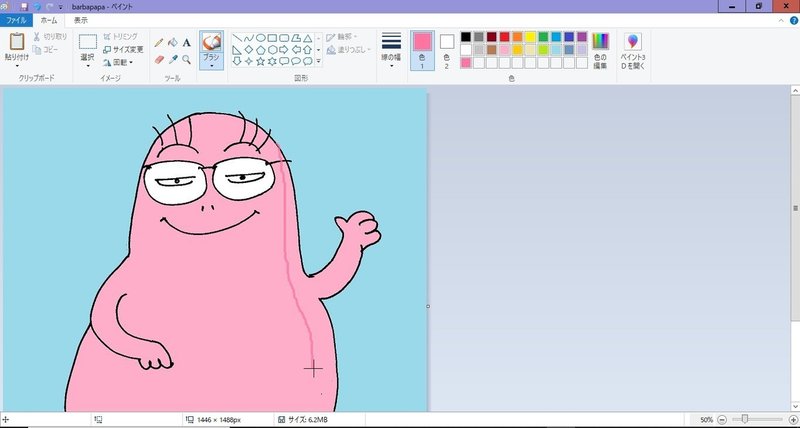Click the Save icon in title bar

click(22, 6)
